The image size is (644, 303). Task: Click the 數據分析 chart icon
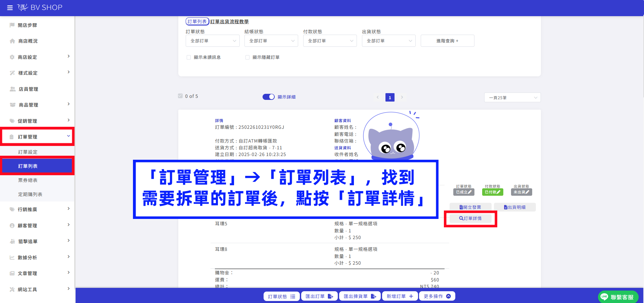(12, 258)
